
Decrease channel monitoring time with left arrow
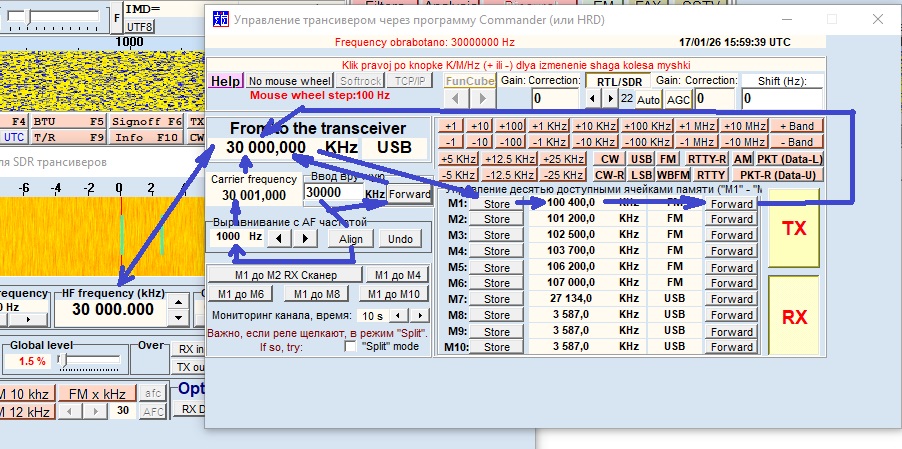(397, 316)
